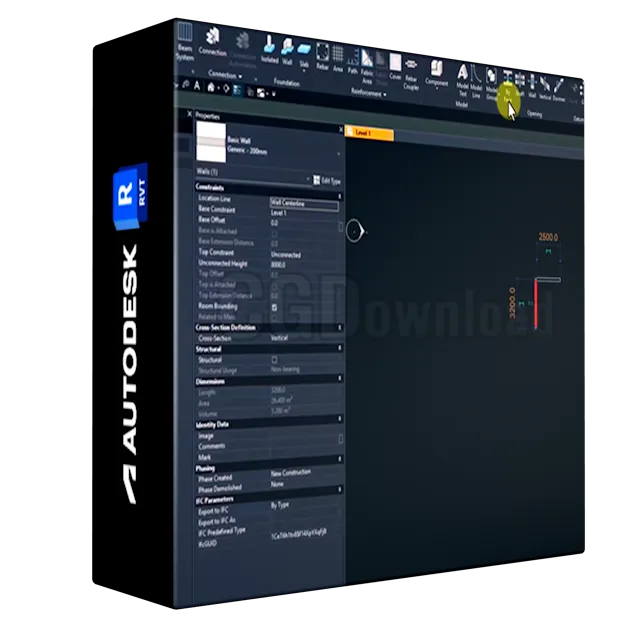Toggle the Top is Attached checkbox
Screen dimensions: 630x630
[274, 286]
